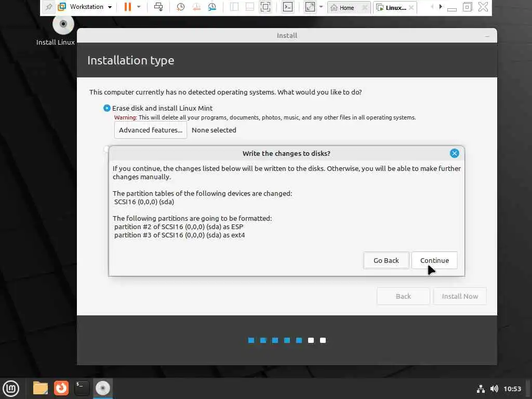
Task: Toggle the thumbnail bar view
Action: click(x=250, y=7)
